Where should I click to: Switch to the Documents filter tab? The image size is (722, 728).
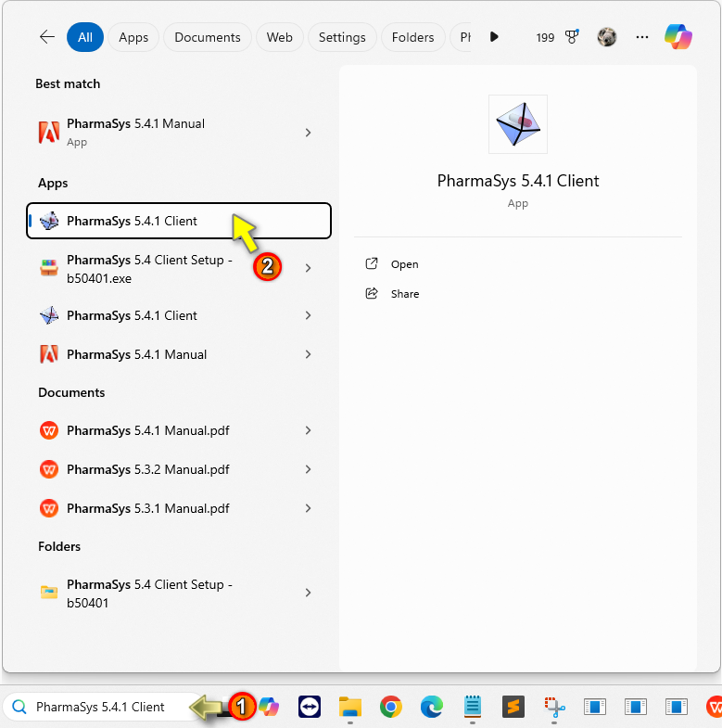pos(208,37)
